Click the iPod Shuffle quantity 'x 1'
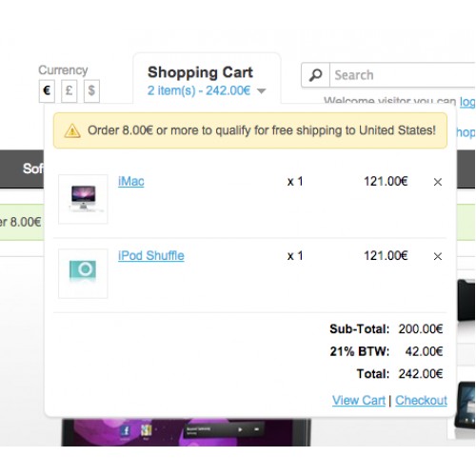The height and width of the screenshot is (476, 476). pos(295,256)
